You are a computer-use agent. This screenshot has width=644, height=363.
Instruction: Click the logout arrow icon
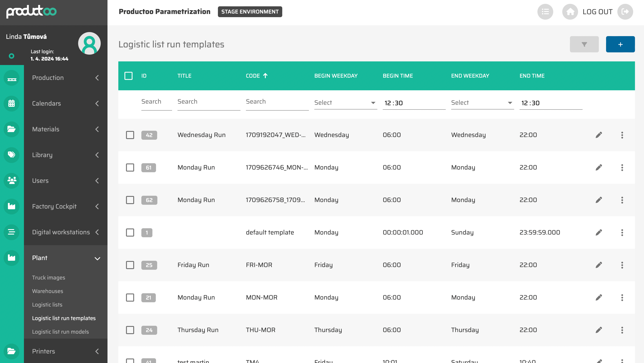[x=625, y=12]
